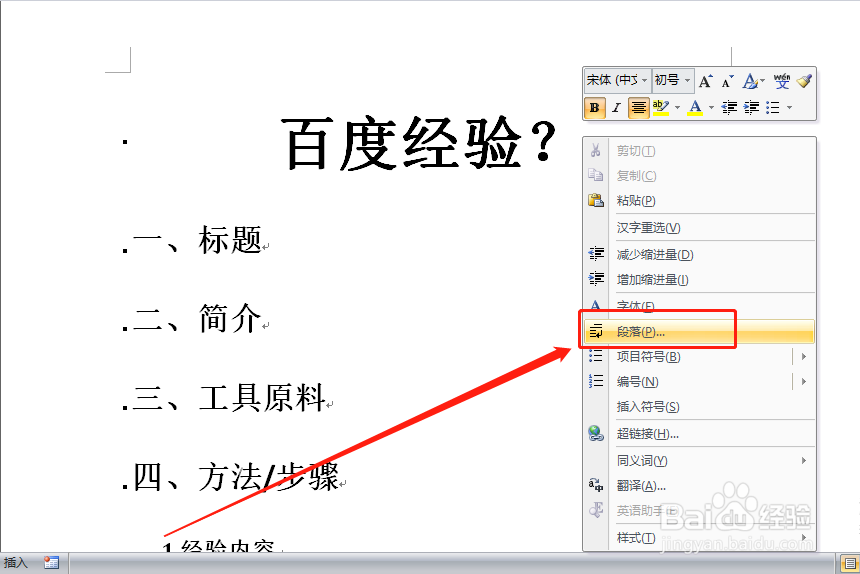The width and height of the screenshot is (860, 574).
Task: Click the mini toolbar decrease indent icon
Action: tap(729, 107)
